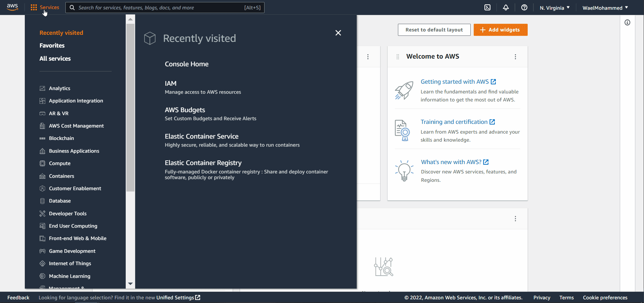Open the Containers category

61,176
